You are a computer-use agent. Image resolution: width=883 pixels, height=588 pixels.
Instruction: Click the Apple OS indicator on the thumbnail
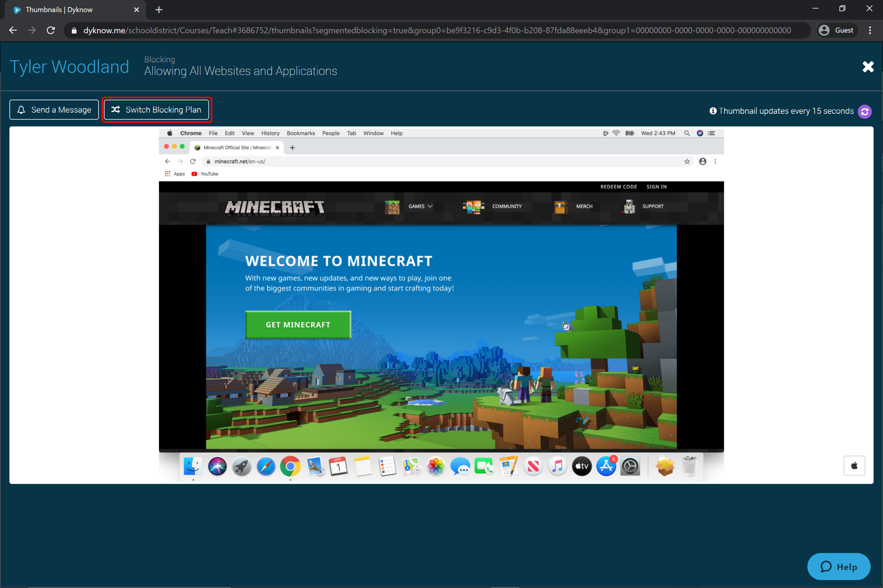[x=854, y=466]
